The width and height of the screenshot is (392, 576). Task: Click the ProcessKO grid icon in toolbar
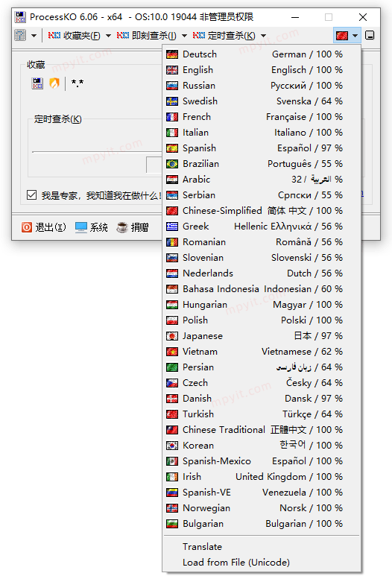[20, 36]
